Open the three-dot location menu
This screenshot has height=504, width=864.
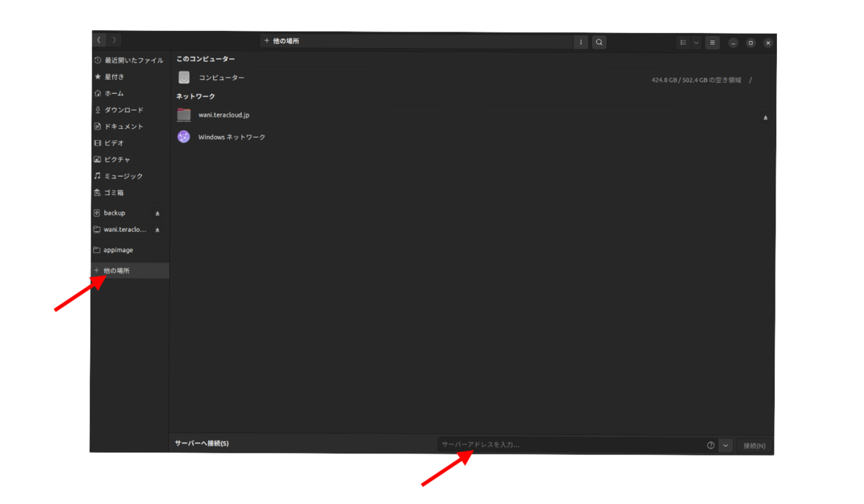[x=581, y=42]
